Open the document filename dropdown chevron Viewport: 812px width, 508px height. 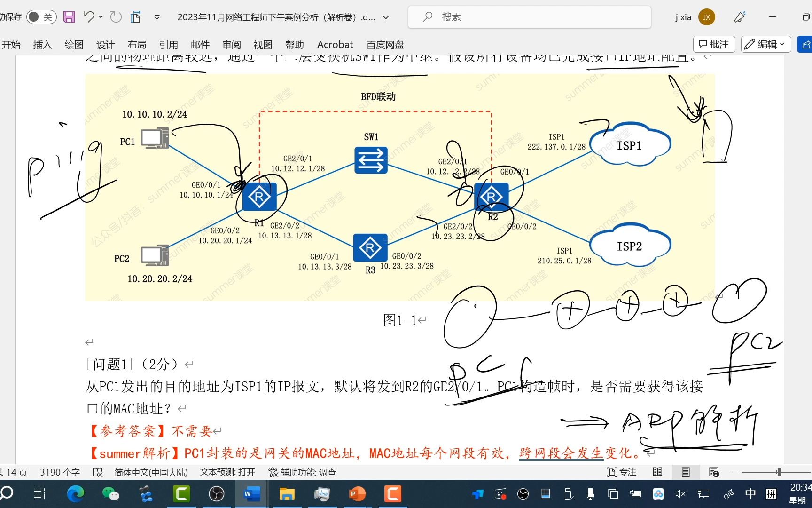click(386, 17)
